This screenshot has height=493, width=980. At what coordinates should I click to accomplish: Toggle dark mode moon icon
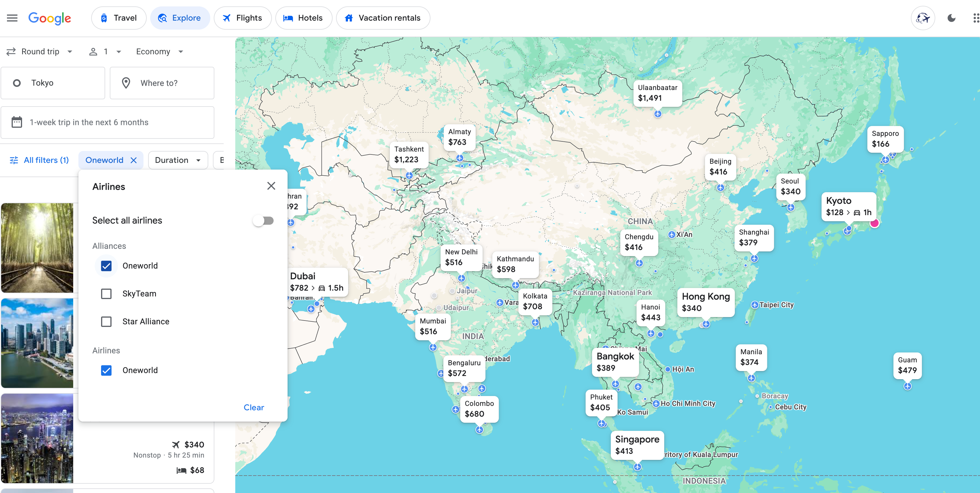tap(952, 18)
